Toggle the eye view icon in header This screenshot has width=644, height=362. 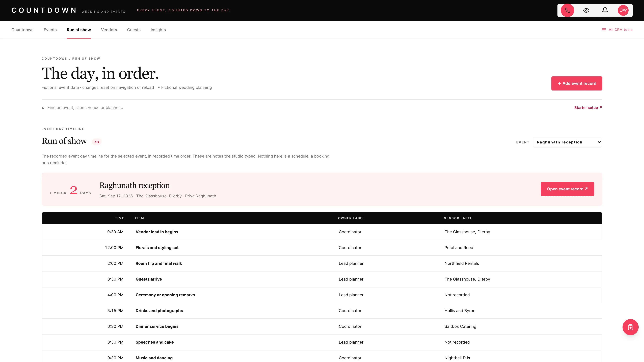(x=586, y=10)
